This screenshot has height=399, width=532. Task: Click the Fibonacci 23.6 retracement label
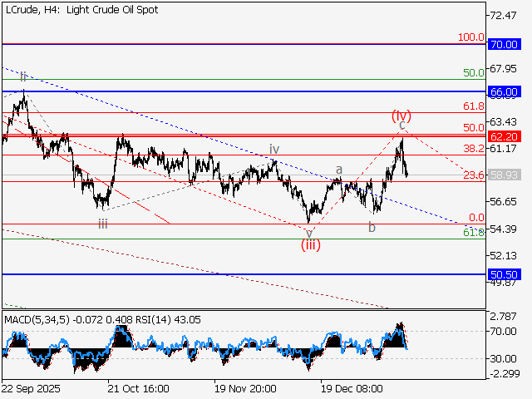click(473, 175)
